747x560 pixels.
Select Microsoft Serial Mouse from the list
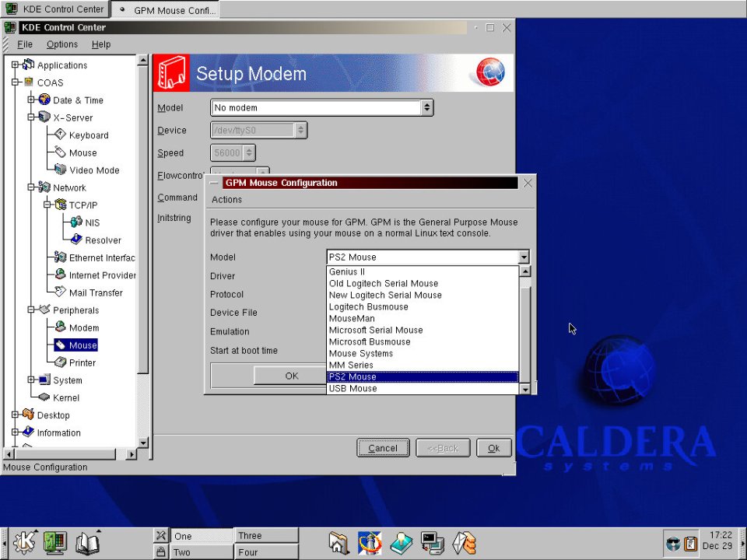pos(375,330)
